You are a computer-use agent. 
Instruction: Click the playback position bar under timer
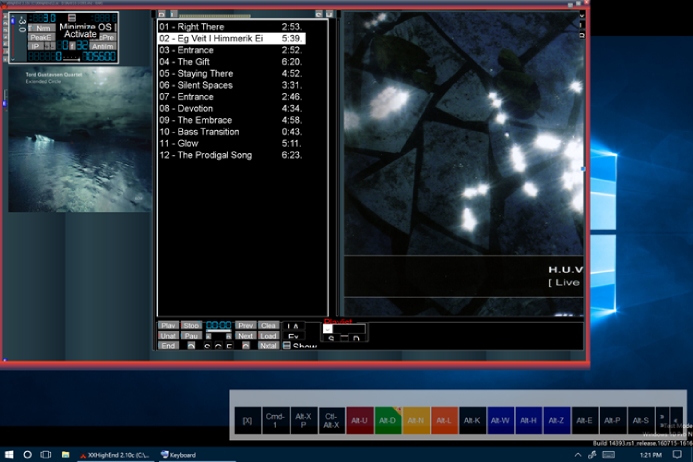coord(219,331)
